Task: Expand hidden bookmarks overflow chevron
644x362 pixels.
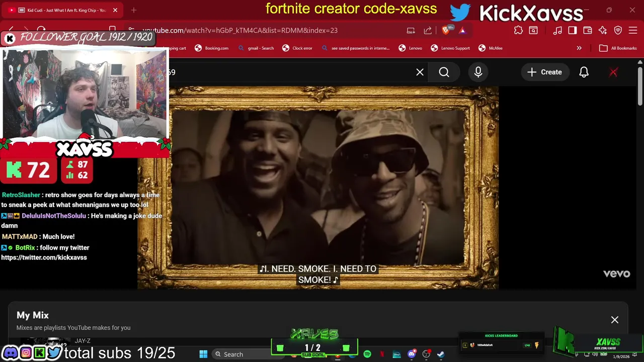Action: pos(579,48)
